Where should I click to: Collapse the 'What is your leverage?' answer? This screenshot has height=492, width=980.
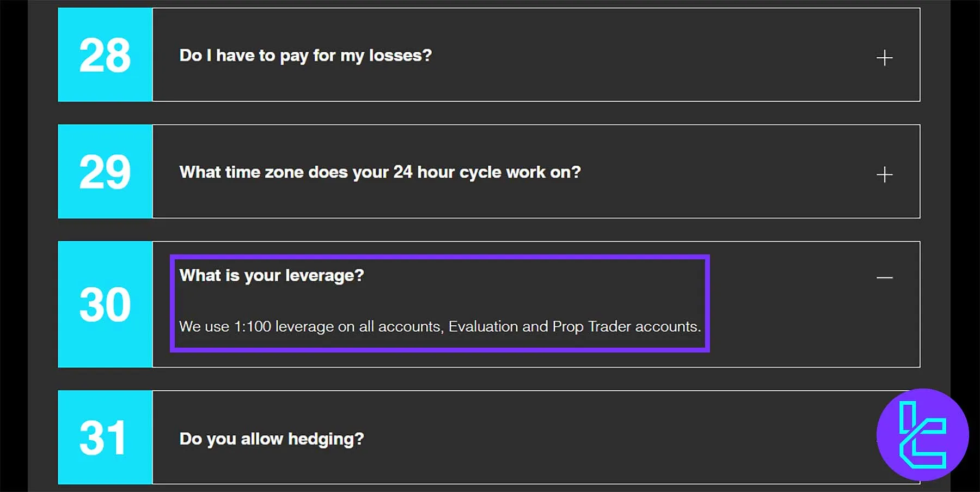tap(884, 277)
